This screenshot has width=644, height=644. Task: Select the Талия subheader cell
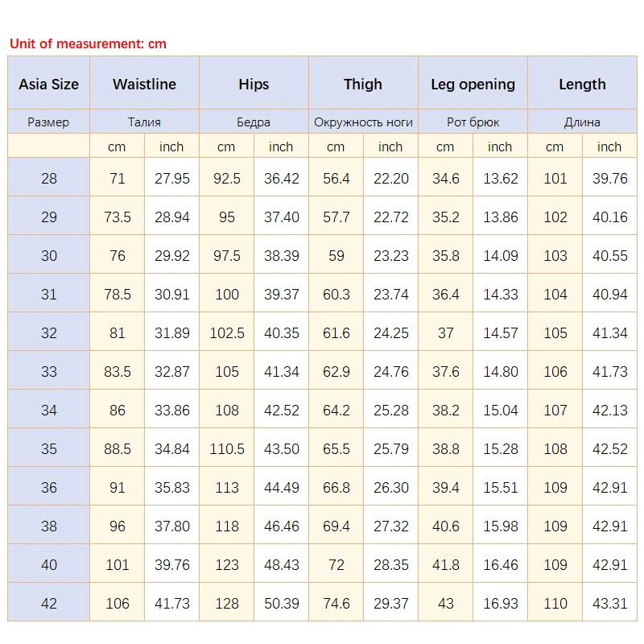pos(144,122)
